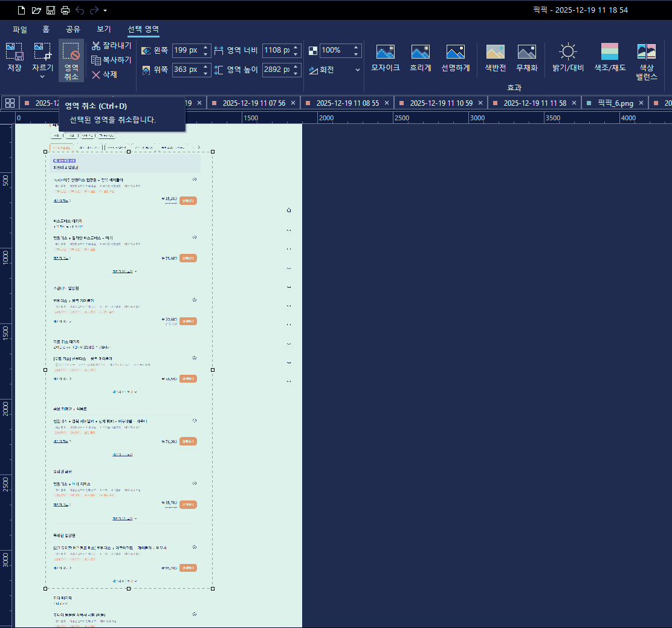
Task: Apply the 흐리게 blur effect
Action: (421, 57)
